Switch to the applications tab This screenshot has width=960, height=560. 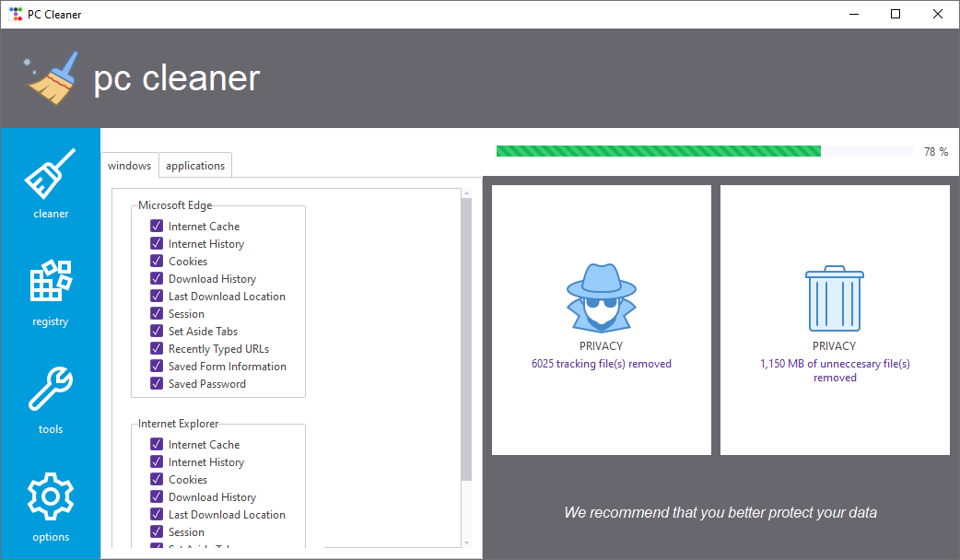click(194, 165)
